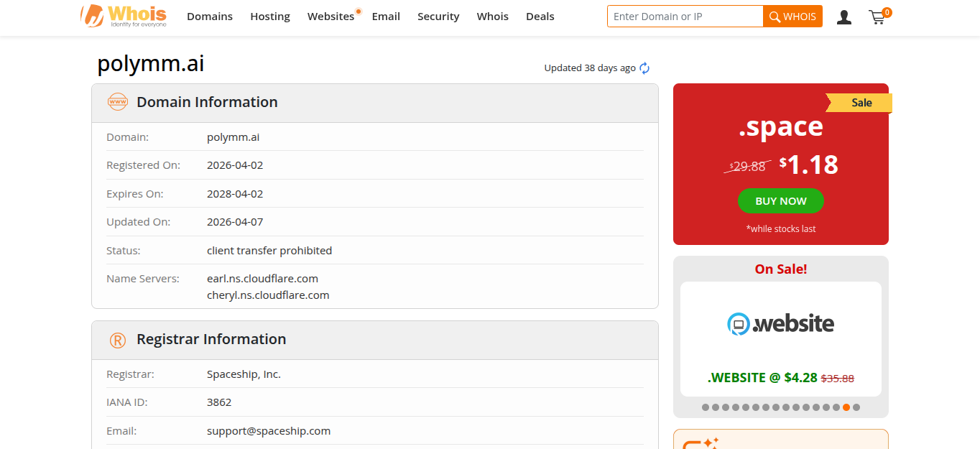Open the shopping cart icon
This screenshot has height=449, width=980.
pos(878,17)
